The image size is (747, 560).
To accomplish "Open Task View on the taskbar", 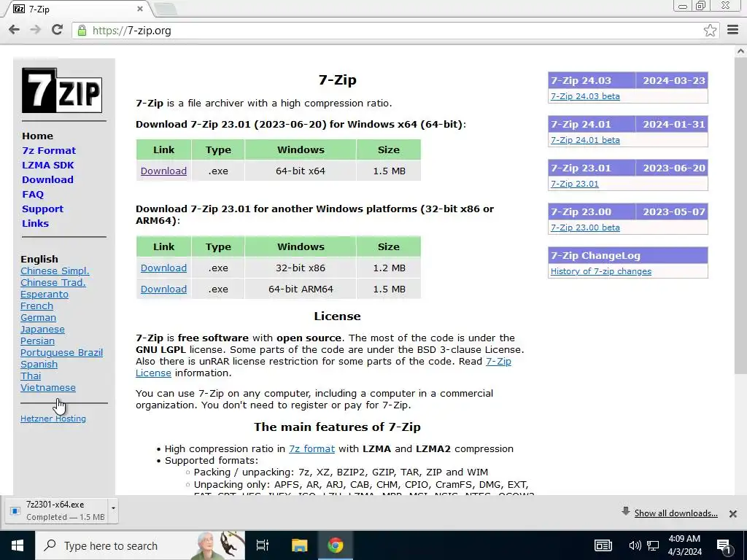I will tap(262, 545).
